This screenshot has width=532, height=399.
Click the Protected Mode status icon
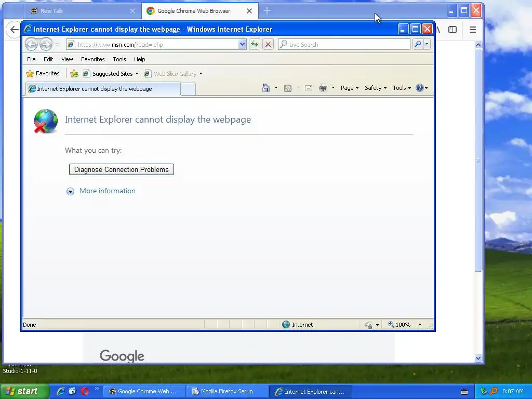[368, 325]
